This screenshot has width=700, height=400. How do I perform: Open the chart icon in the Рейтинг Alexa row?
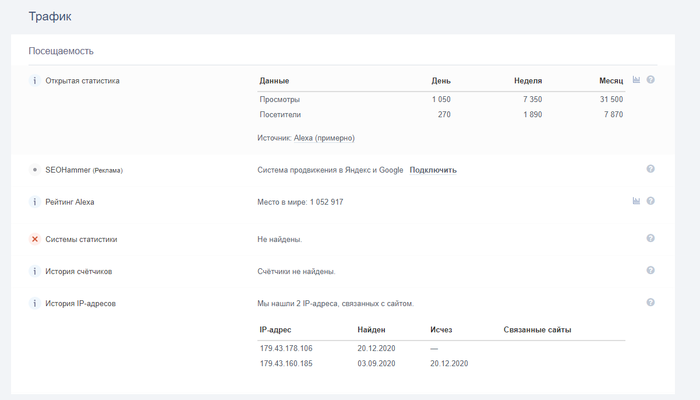[x=636, y=201]
